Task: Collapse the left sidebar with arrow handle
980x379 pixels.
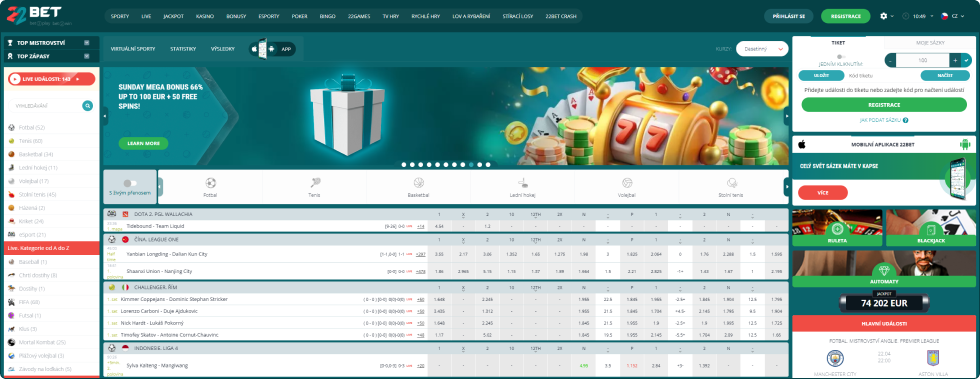Action: click(105, 116)
